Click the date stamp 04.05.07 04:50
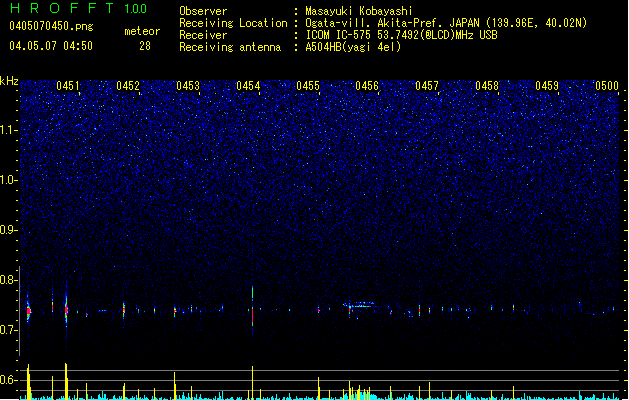The width and height of the screenshot is (629, 400). point(51,46)
